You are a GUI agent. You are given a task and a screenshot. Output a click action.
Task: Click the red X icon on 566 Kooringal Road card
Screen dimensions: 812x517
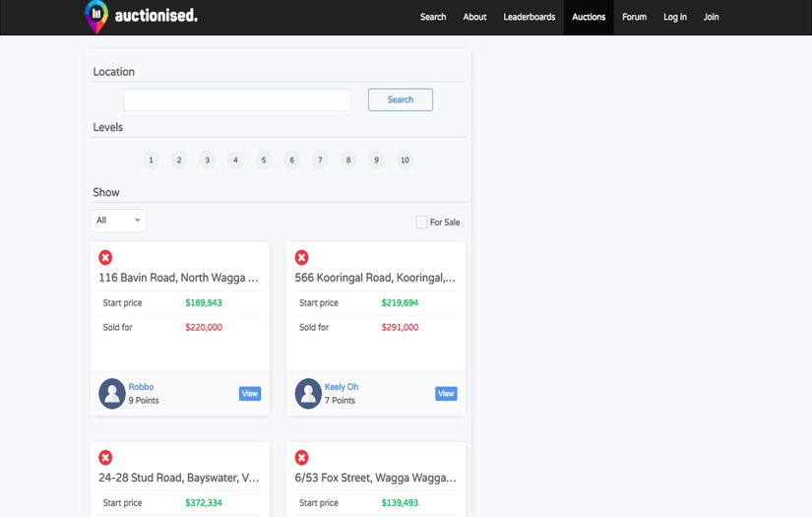click(302, 257)
